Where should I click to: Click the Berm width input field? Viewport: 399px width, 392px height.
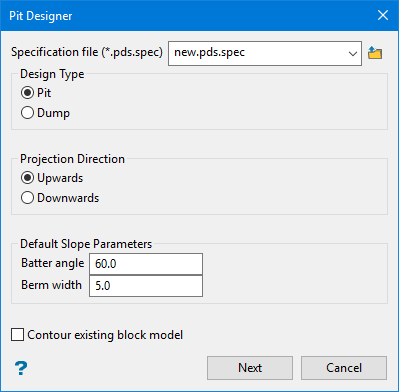point(146,286)
